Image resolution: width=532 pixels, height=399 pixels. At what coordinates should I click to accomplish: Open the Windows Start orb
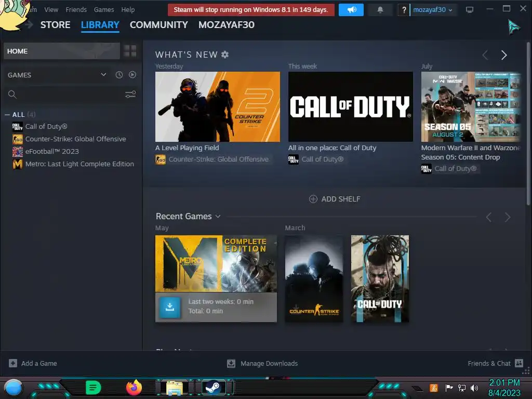(13, 388)
